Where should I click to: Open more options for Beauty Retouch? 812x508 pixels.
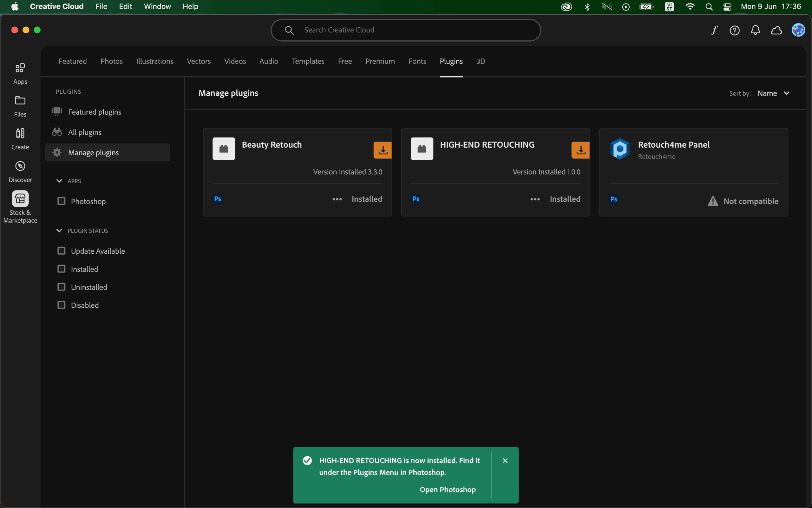pos(337,199)
